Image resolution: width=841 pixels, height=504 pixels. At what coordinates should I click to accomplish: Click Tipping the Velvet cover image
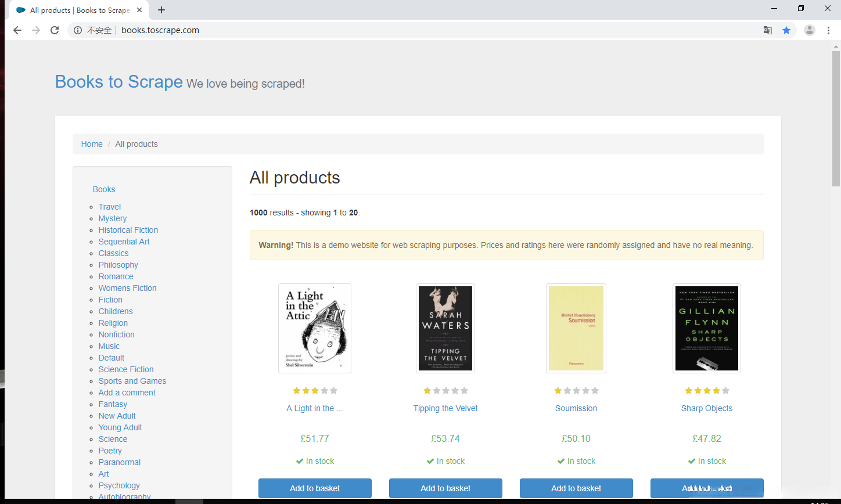(x=445, y=328)
